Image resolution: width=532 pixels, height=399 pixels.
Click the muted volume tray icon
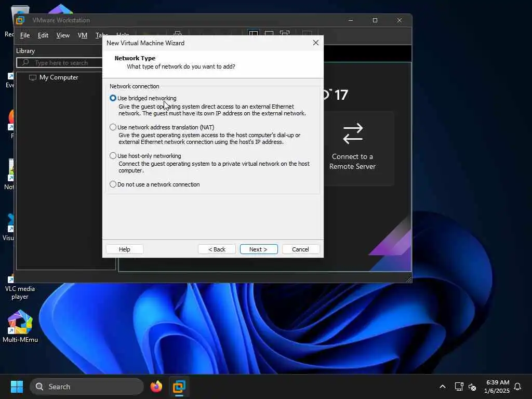click(x=472, y=387)
